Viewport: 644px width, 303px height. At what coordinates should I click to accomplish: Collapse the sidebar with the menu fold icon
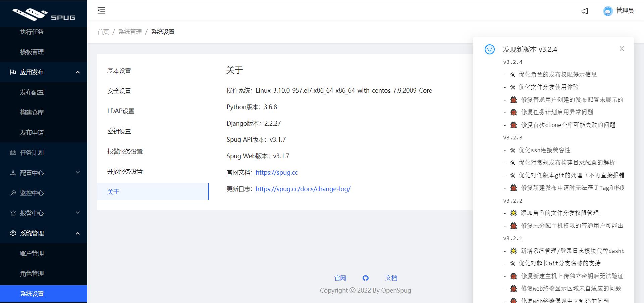(101, 10)
